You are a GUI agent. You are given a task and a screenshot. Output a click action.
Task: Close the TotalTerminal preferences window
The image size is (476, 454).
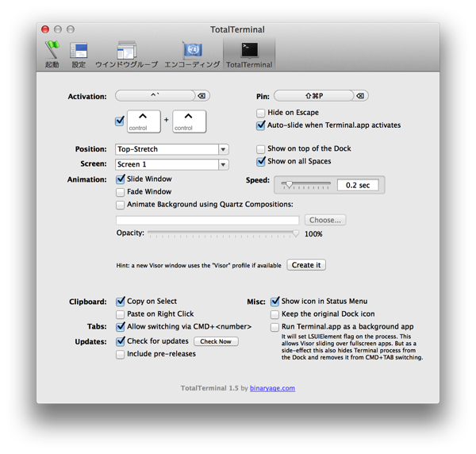[x=45, y=29]
